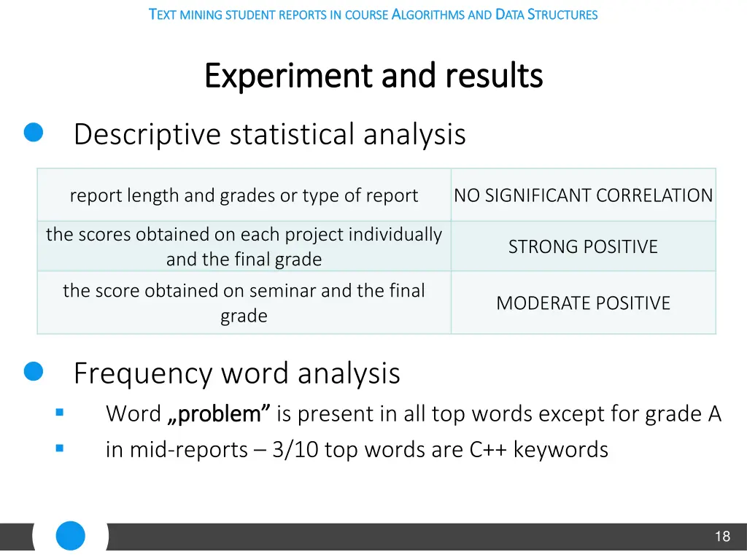
Task: Click the small square bullet before Word problem
Action: (x=60, y=413)
